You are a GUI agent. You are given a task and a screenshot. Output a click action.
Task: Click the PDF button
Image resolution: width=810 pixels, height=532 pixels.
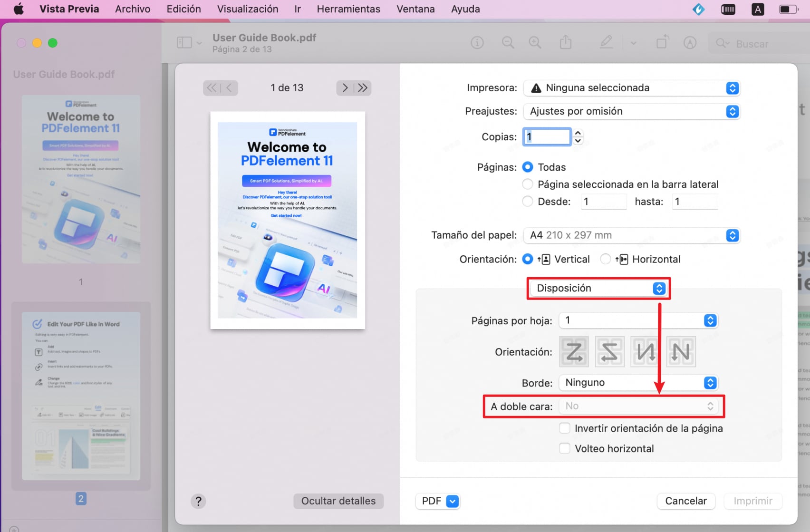(438, 501)
